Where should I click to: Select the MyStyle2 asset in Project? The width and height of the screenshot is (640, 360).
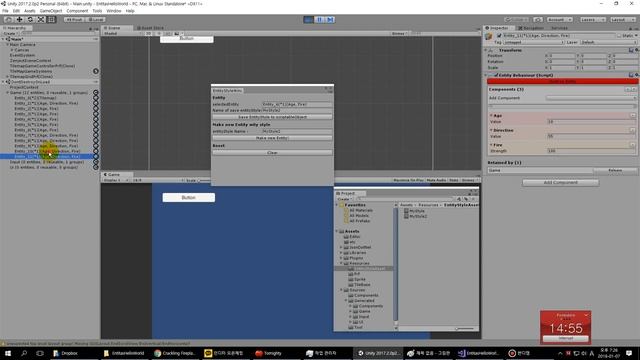[415, 216]
